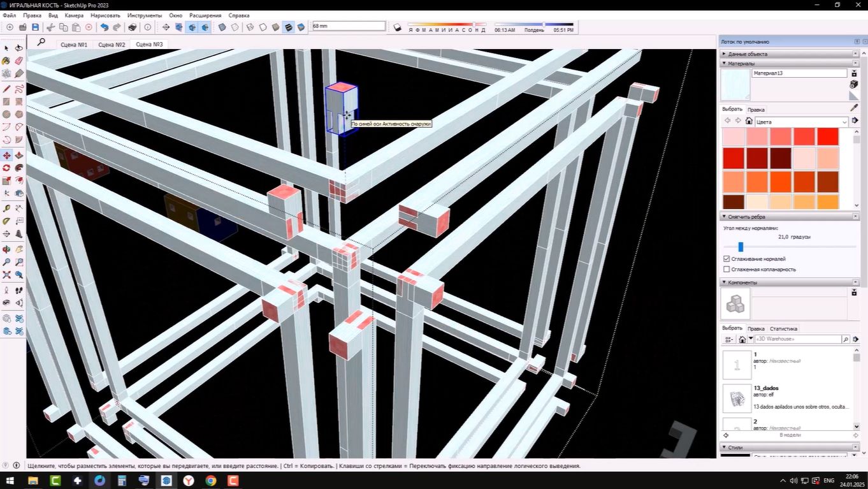This screenshot has height=489, width=868.
Task: Click the 3D Warehouse search button
Action: tap(846, 339)
